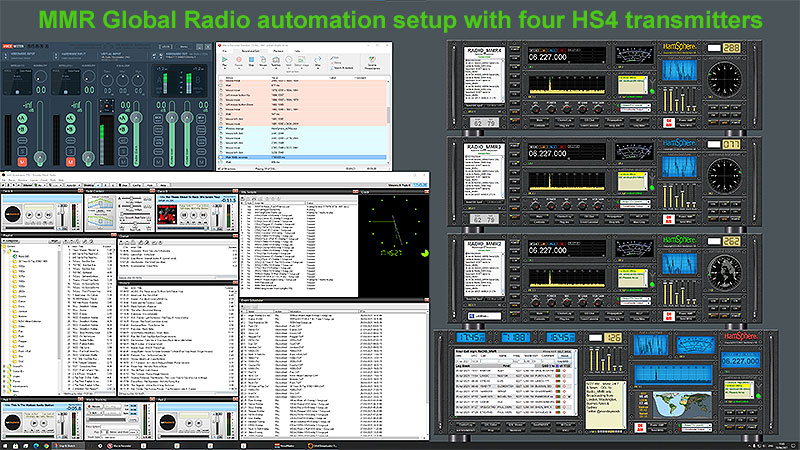
Task: Click DE AR button on top transmitter
Action: [668, 122]
